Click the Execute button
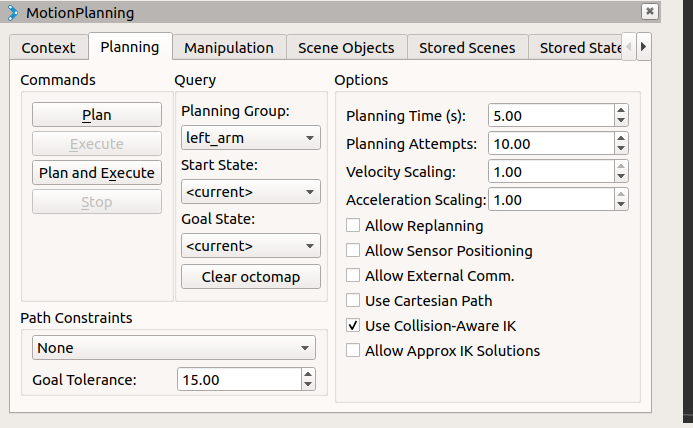This screenshot has height=428, width=693. click(x=97, y=144)
